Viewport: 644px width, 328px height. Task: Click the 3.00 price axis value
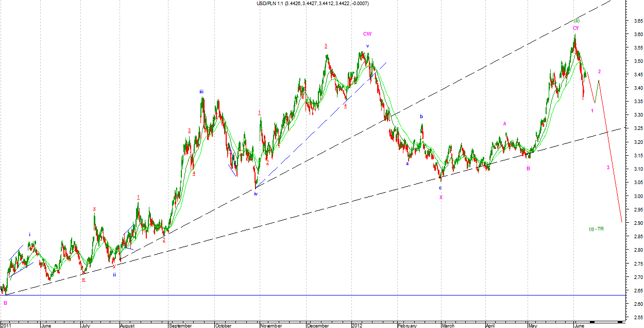tap(635, 196)
